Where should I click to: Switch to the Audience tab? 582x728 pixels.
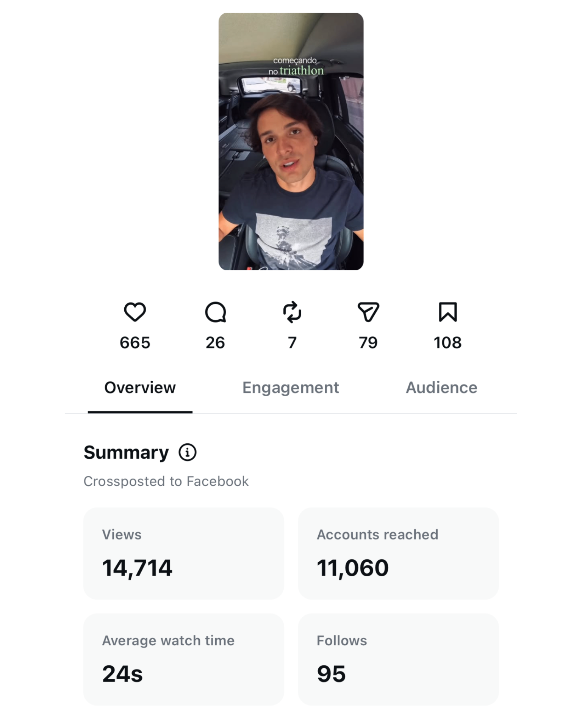(x=441, y=388)
